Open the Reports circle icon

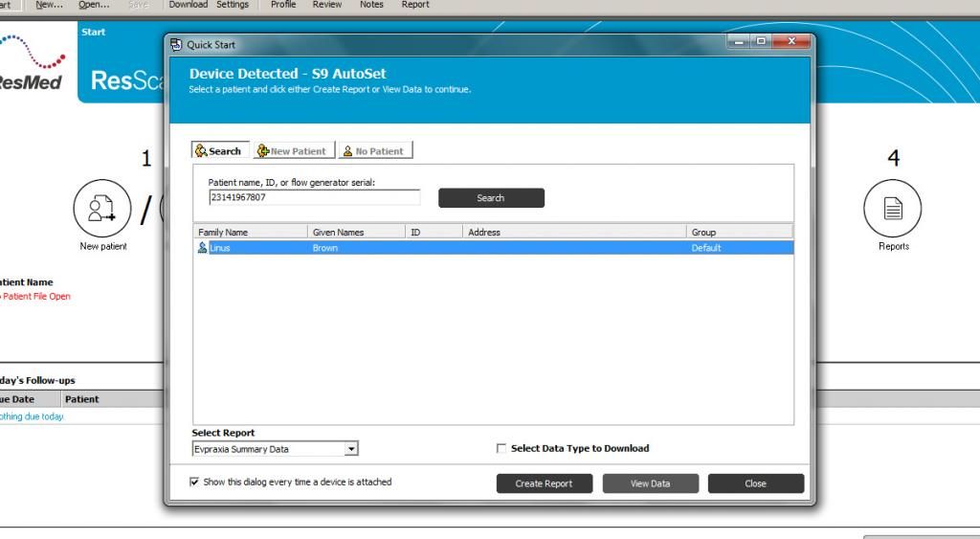click(x=893, y=208)
